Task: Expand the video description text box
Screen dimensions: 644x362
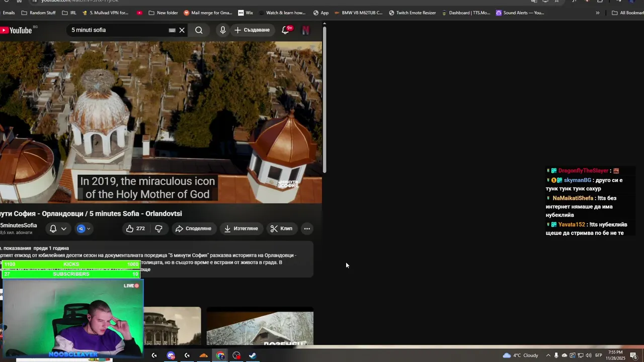Action: click(156, 259)
